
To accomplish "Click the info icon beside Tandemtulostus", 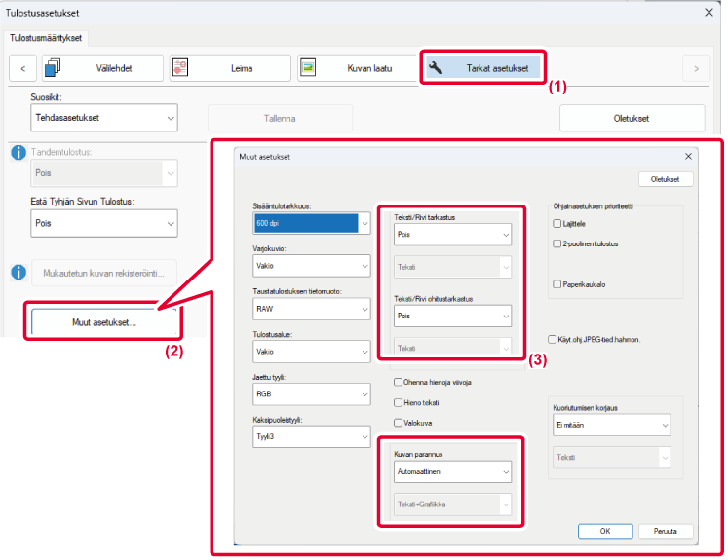I will 18,153.
